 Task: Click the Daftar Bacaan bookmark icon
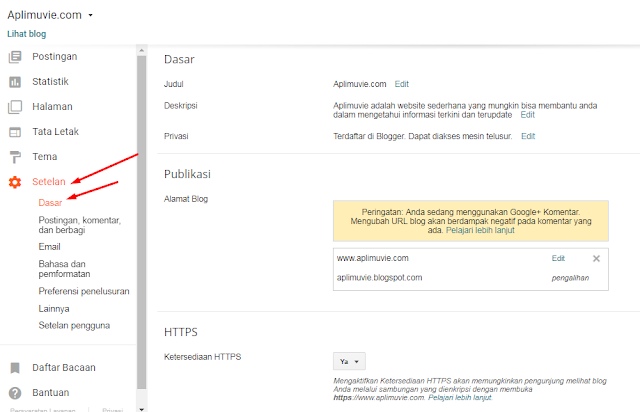point(15,368)
